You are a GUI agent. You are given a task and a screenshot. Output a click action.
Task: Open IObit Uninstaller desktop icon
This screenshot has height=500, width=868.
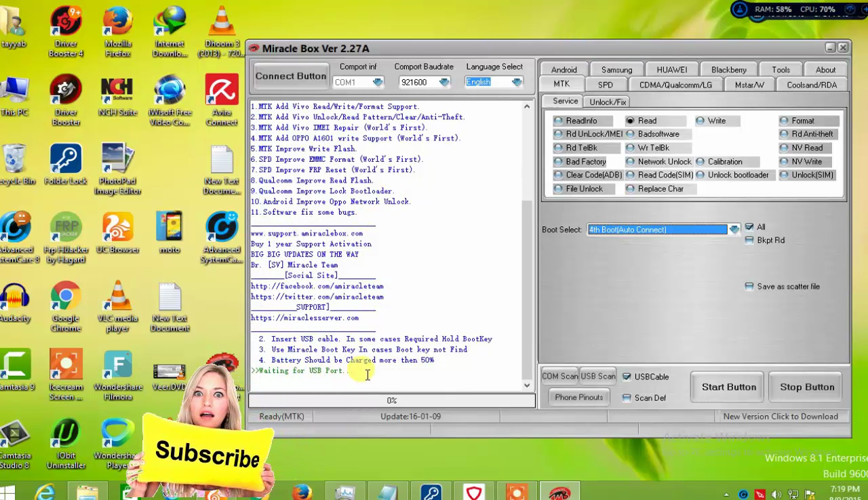(66, 444)
